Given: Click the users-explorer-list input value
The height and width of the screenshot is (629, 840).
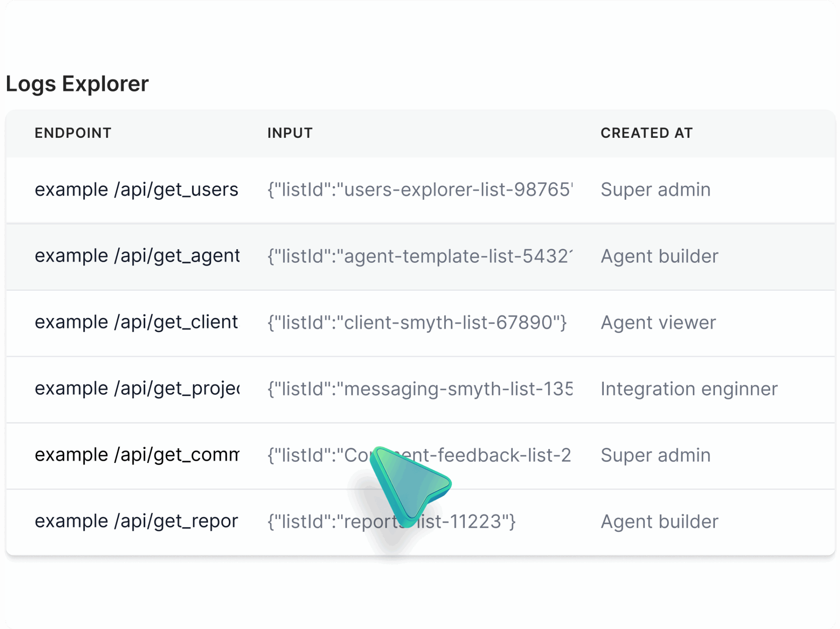Looking at the screenshot, I should point(420,190).
